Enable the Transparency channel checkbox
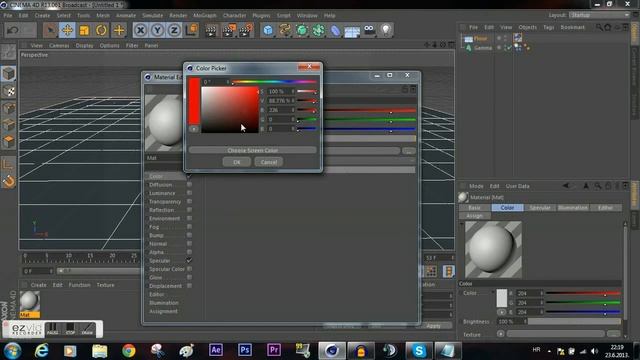This screenshot has height=360, width=640. [189, 202]
